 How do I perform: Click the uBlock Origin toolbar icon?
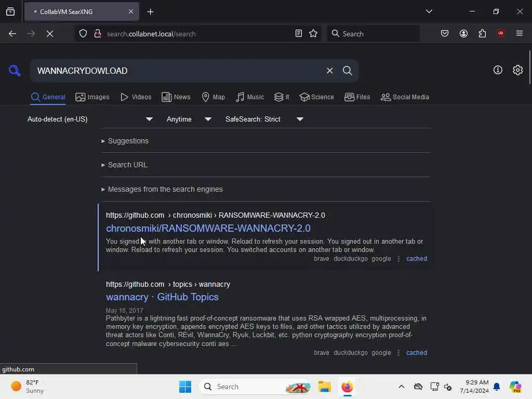click(x=501, y=33)
